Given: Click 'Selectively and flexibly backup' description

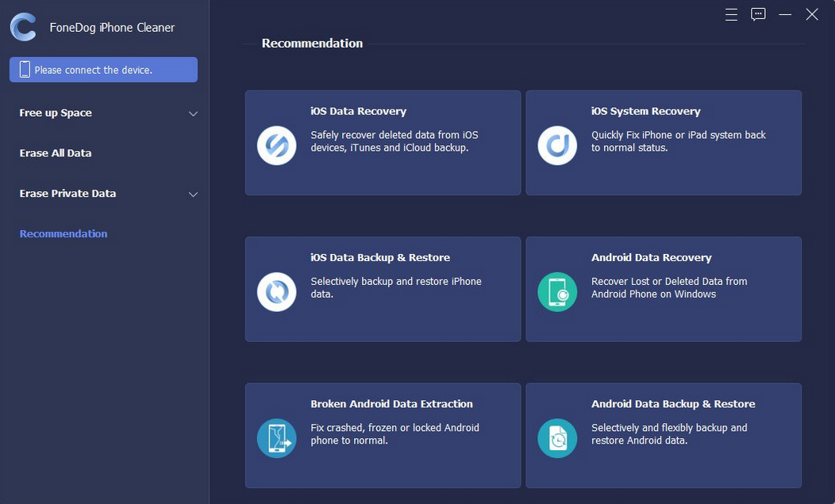Looking at the screenshot, I should 669,434.
